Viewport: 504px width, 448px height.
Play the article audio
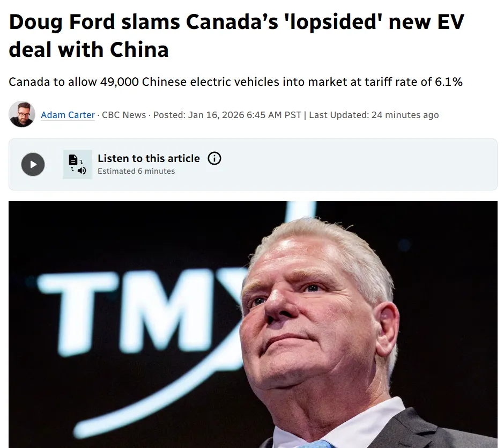click(x=33, y=164)
